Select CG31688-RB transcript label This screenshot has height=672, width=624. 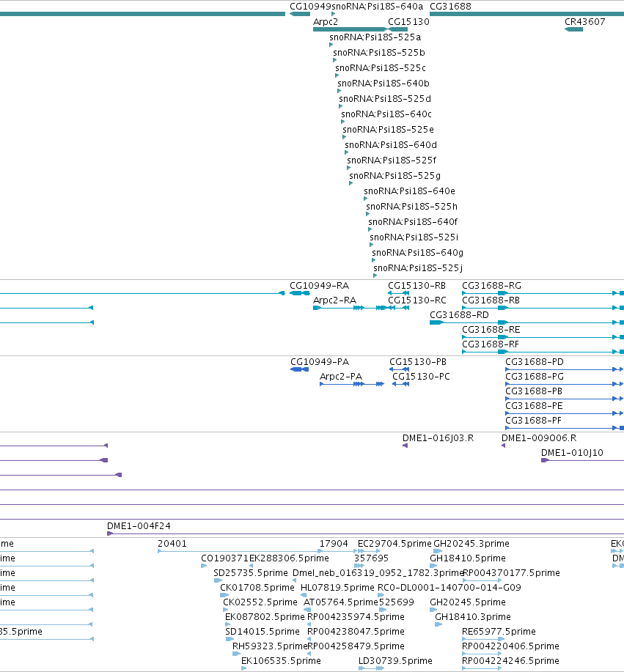[x=491, y=300]
